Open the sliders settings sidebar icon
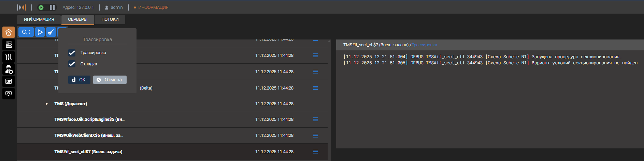Viewport: 644px width, 161px height. point(9,57)
